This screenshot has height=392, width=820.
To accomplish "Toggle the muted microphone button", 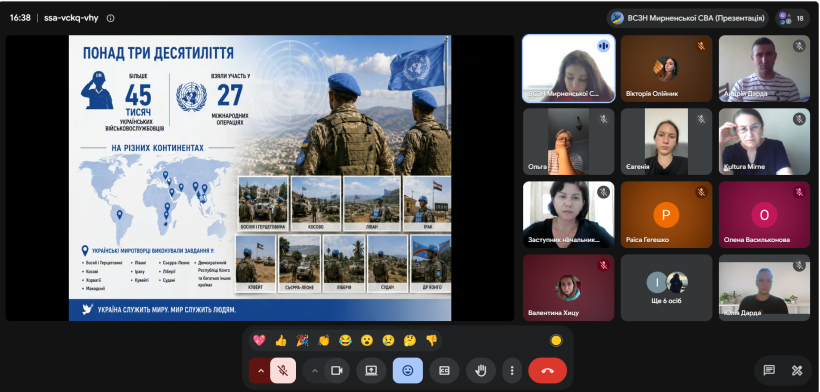I will point(283,371).
